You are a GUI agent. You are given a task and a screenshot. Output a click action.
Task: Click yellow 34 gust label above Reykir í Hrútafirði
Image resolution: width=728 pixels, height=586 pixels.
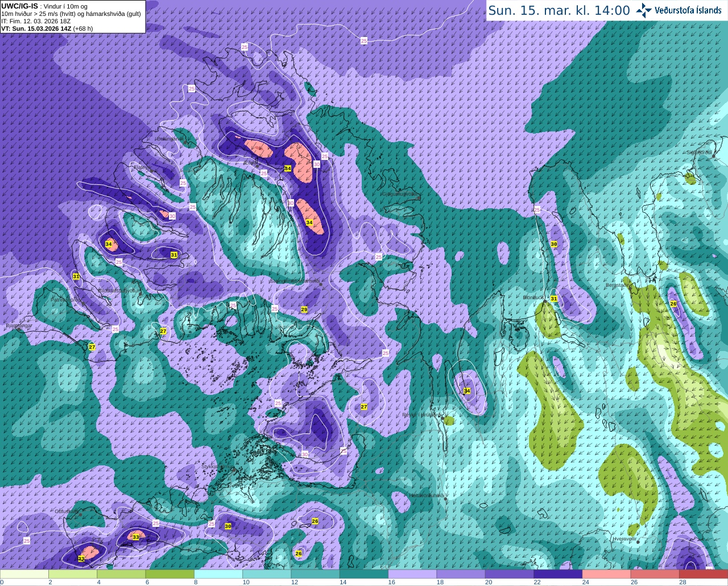pos(467,391)
